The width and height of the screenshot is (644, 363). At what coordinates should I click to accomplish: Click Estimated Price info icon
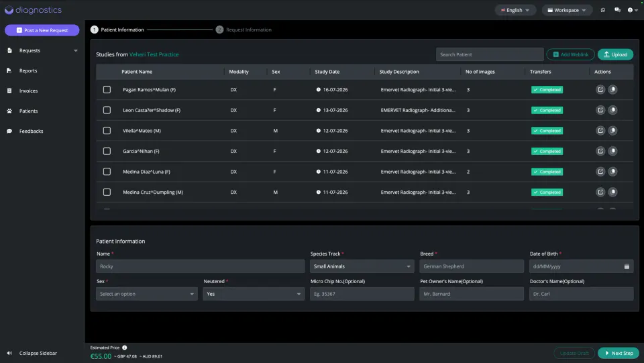coord(125,348)
